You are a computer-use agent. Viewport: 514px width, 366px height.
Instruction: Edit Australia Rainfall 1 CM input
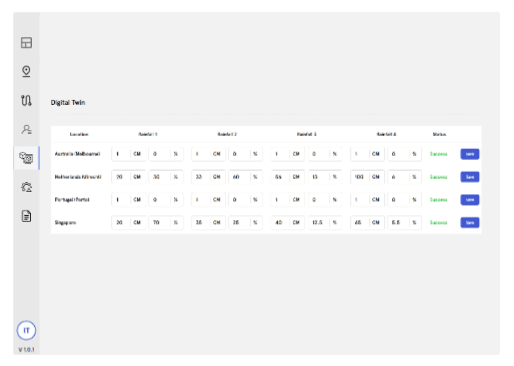click(x=121, y=154)
